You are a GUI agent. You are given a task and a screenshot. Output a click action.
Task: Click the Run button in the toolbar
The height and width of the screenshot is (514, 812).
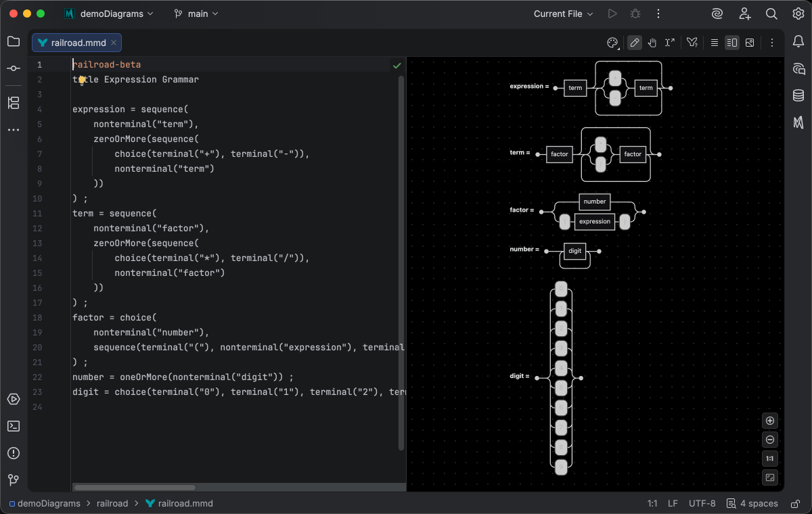click(612, 14)
